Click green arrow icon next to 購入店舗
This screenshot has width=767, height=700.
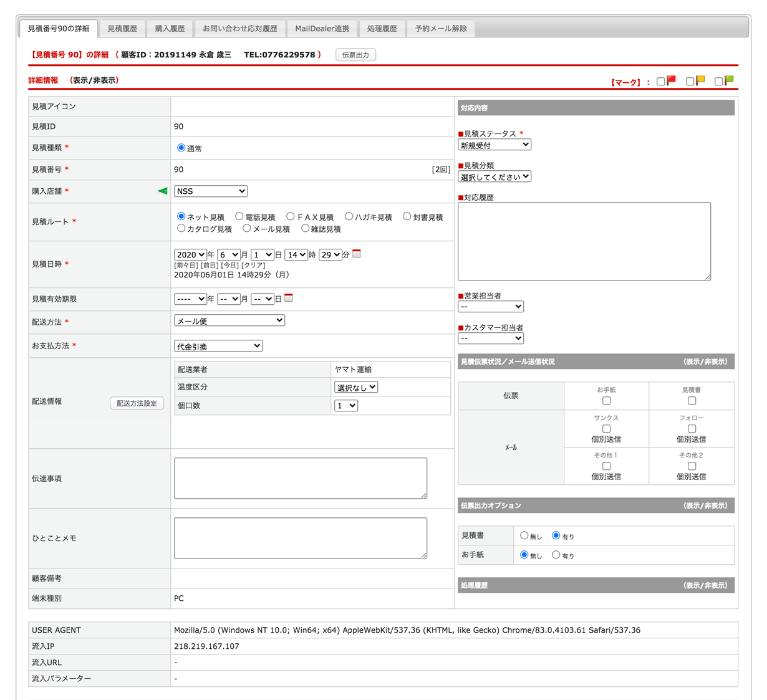click(x=163, y=191)
